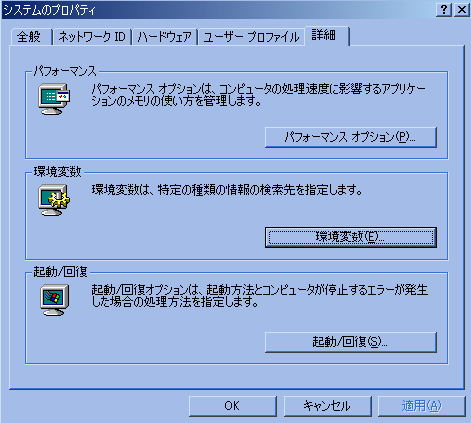
Task: Close the システムのプロパティ dialog with X
Action: [x=462, y=10]
